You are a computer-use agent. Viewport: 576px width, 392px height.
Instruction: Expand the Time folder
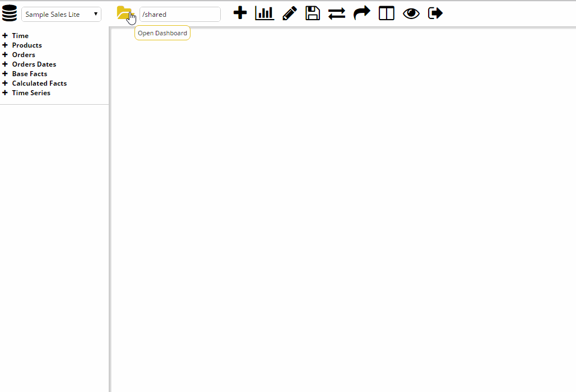coord(5,36)
